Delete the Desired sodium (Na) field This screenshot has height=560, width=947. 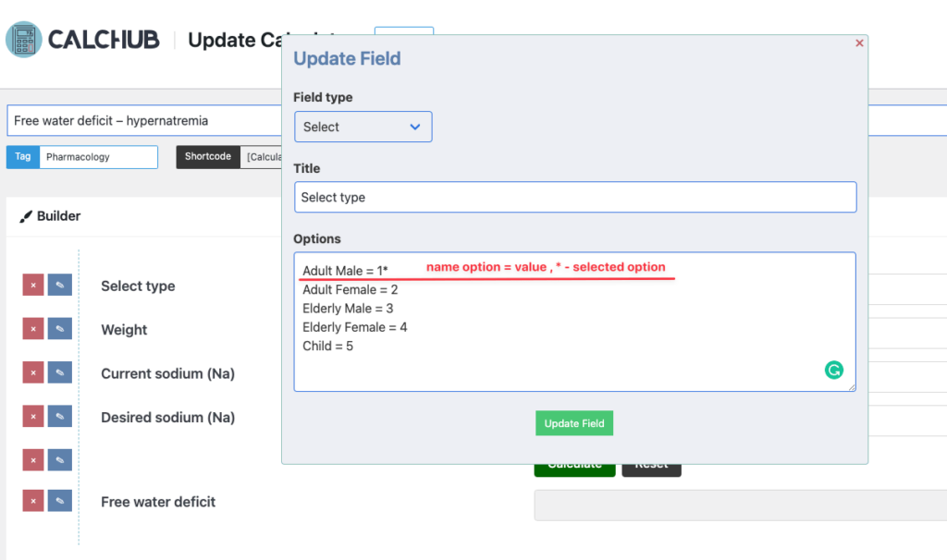coord(32,416)
